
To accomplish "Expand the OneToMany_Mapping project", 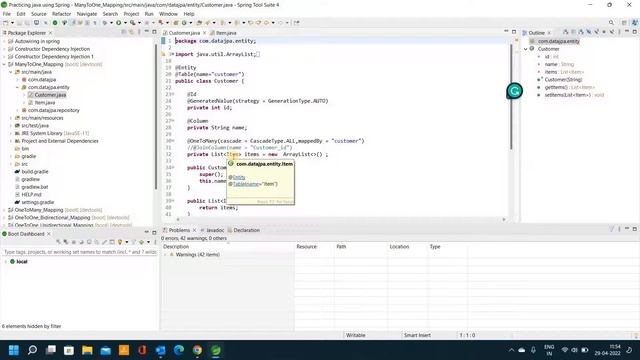I will tap(4, 210).
